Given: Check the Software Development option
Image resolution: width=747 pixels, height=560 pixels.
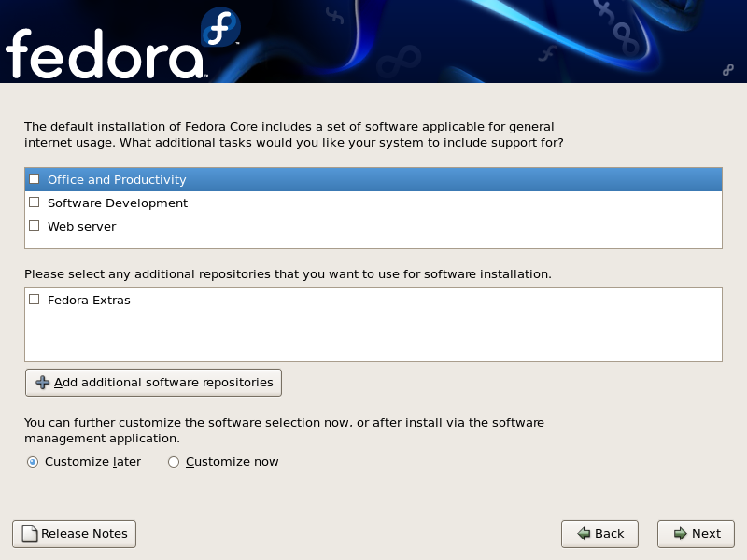Looking at the screenshot, I should (35, 203).
